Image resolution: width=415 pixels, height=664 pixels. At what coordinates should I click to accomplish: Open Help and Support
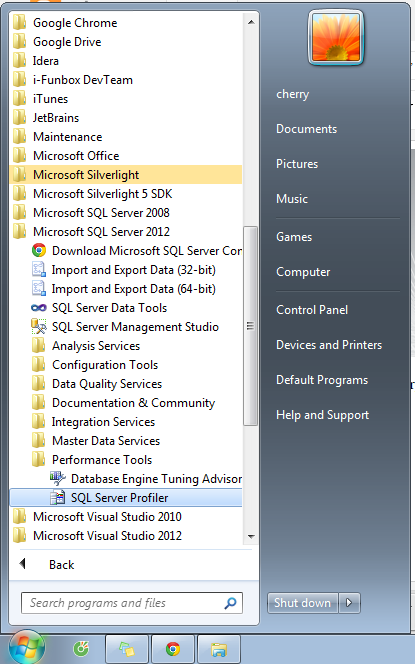point(322,415)
